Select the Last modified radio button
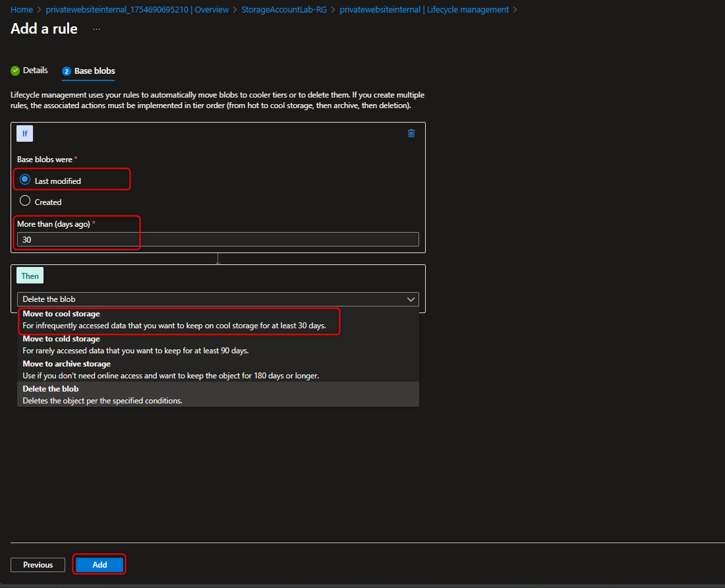 [x=24, y=179]
